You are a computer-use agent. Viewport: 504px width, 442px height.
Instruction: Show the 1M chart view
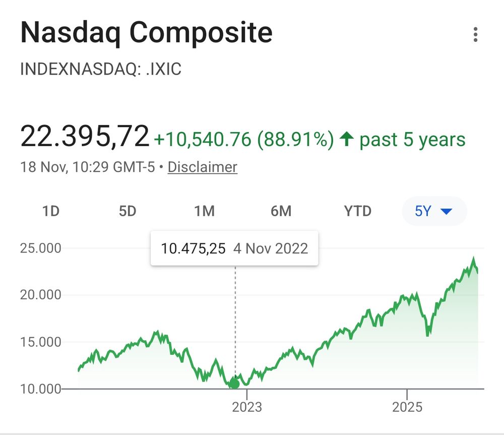click(204, 211)
